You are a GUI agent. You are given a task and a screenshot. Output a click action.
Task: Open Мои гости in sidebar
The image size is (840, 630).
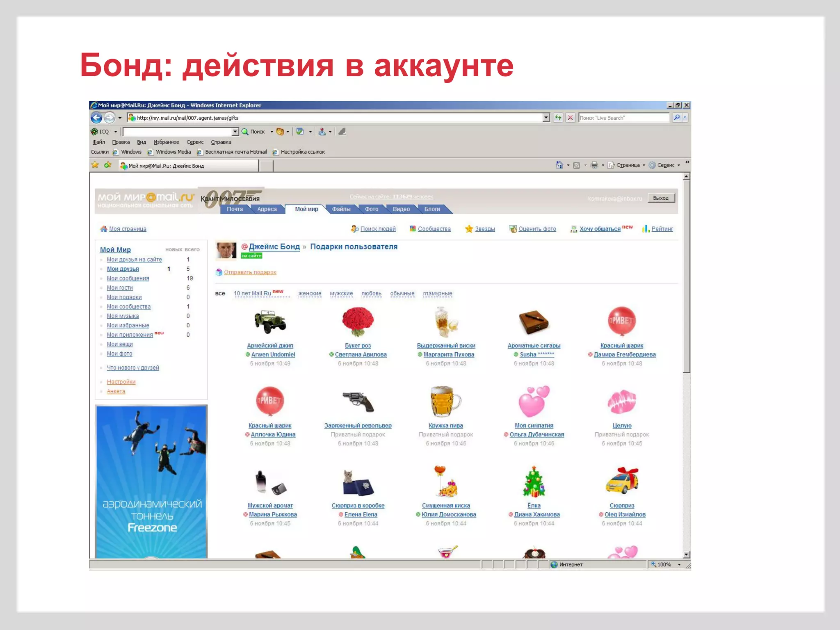click(x=120, y=288)
